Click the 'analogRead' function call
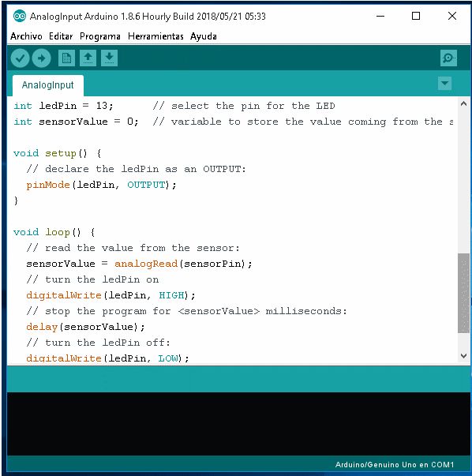The image size is (472, 476). click(x=146, y=264)
